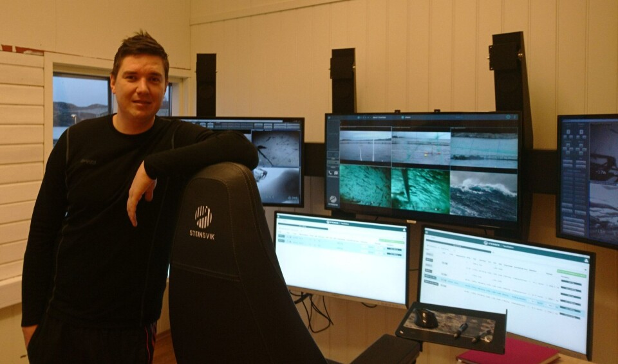This screenshot has height=364, width=618.
Task: Click the phone call icon in camera sidebar
Action: click(331, 172)
